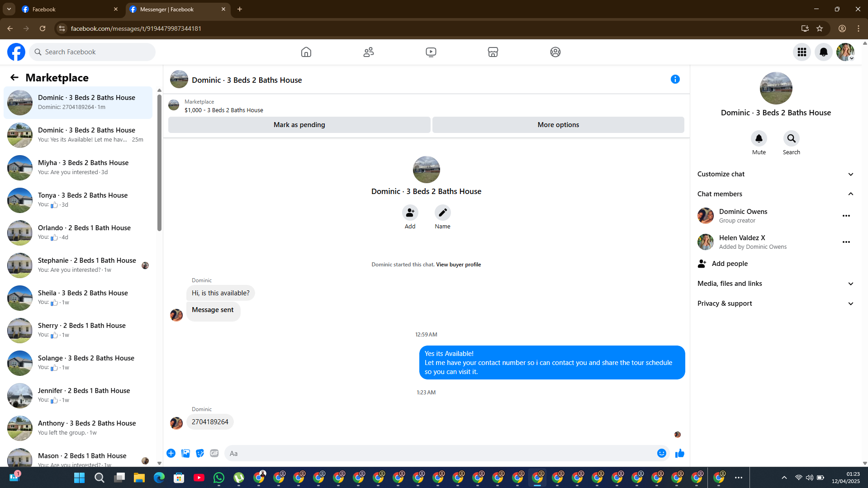This screenshot has width=868, height=488.
Task: Click the 2704189264 message bubble
Action: pyautogui.click(x=210, y=422)
